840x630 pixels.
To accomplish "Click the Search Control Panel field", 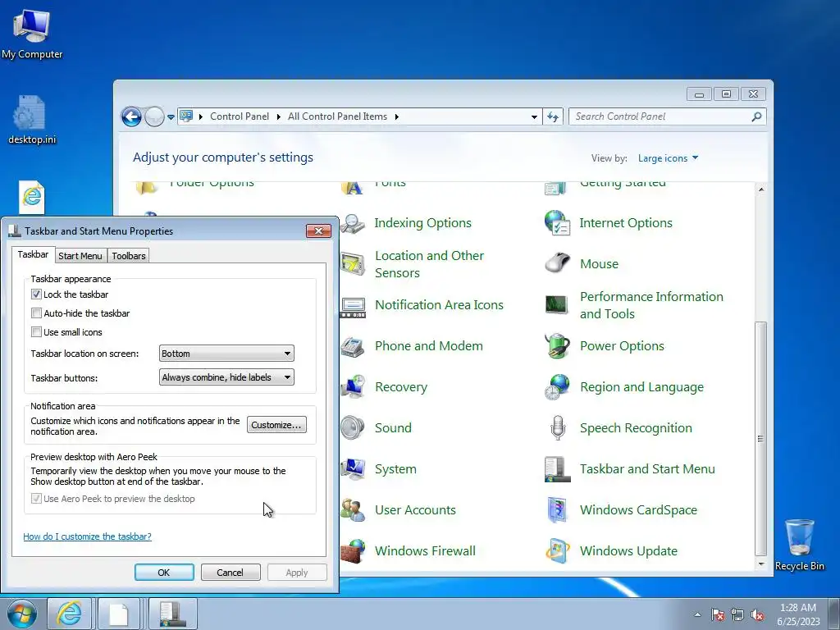I will (667, 116).
